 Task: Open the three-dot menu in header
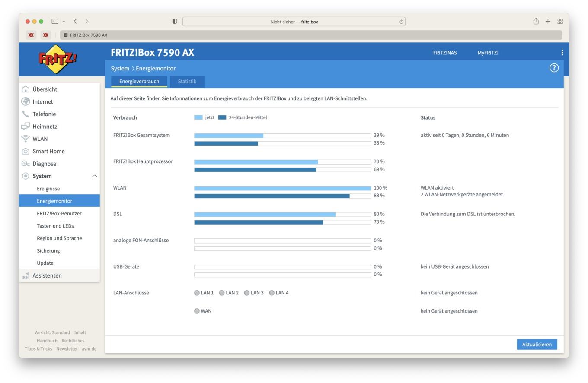(562, 53)
